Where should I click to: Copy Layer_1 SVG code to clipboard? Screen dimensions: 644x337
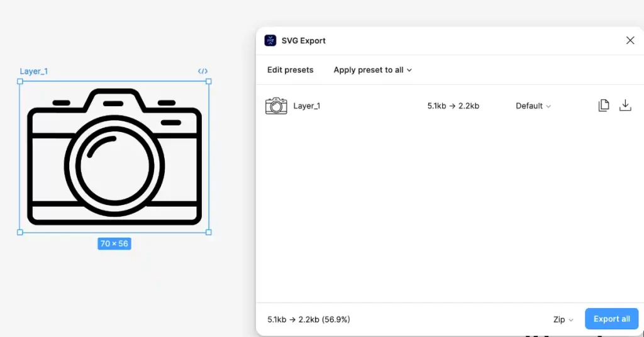coord(604,106)
